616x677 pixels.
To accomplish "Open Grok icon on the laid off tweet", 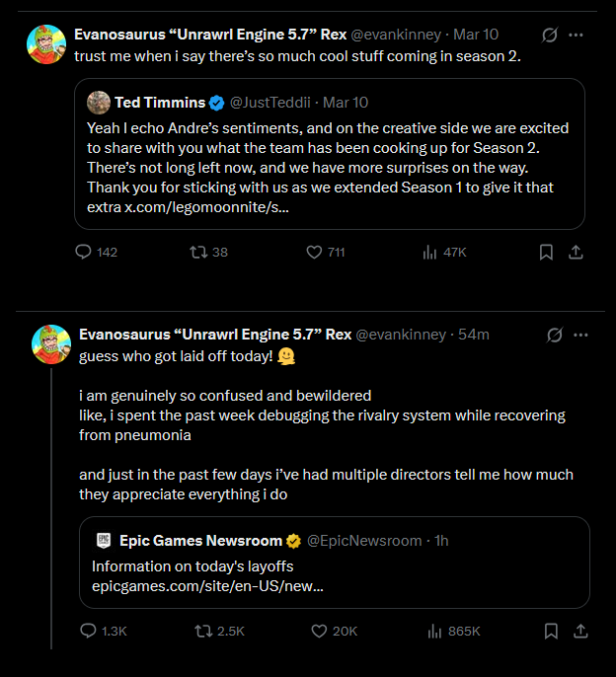I will click(556, 335).
